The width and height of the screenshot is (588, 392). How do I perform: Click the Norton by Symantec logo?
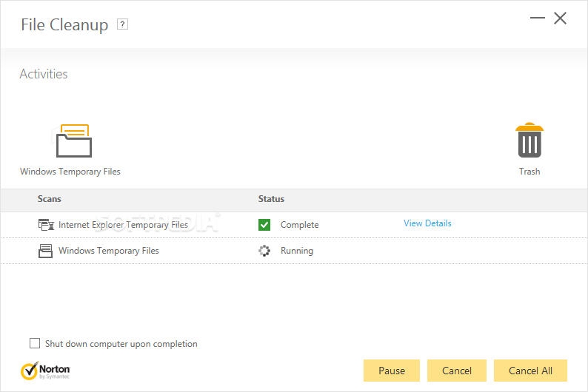(45, 371)
